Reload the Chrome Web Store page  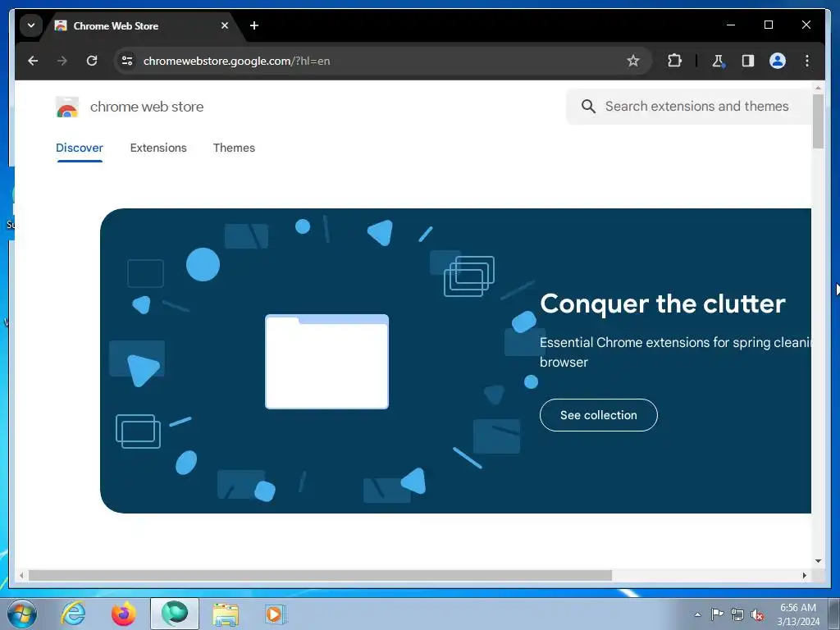(x=92, y=61)
